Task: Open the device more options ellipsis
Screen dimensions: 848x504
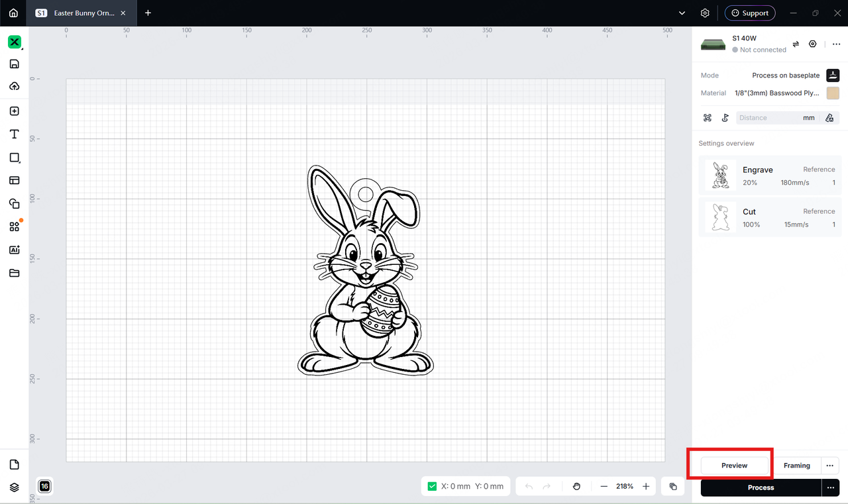Action: click(x=836, y=44)
